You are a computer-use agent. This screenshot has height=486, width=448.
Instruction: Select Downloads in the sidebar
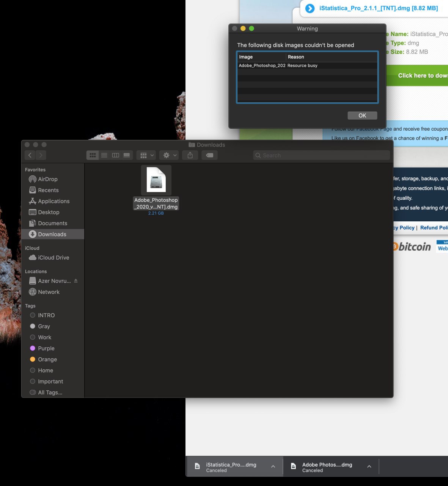(53, 234)
